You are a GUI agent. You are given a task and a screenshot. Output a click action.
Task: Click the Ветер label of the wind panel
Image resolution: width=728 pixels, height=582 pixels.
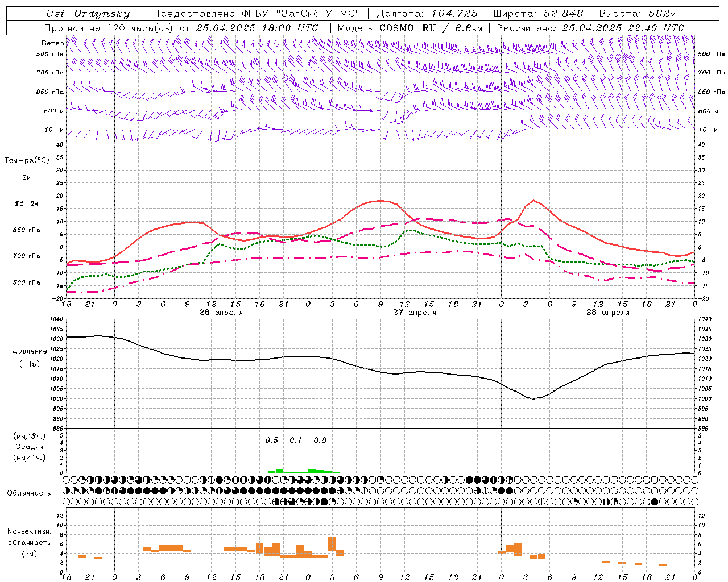[52, 43]
